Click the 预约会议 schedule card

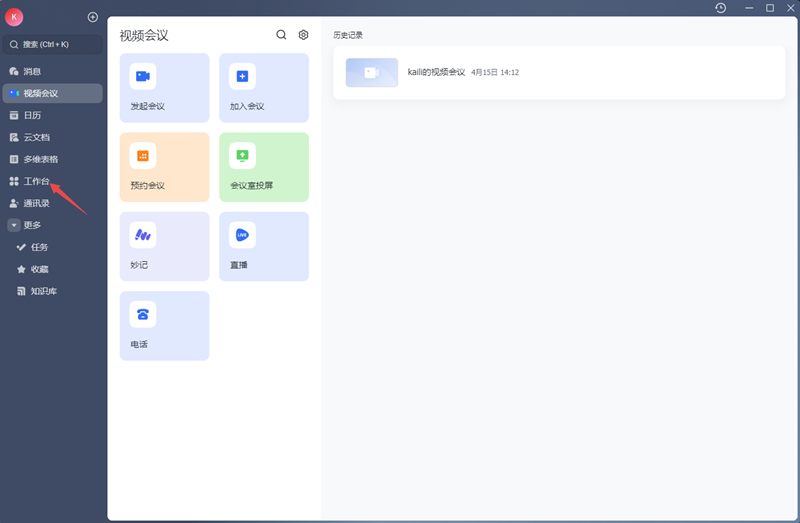click(x=164, y=167)
